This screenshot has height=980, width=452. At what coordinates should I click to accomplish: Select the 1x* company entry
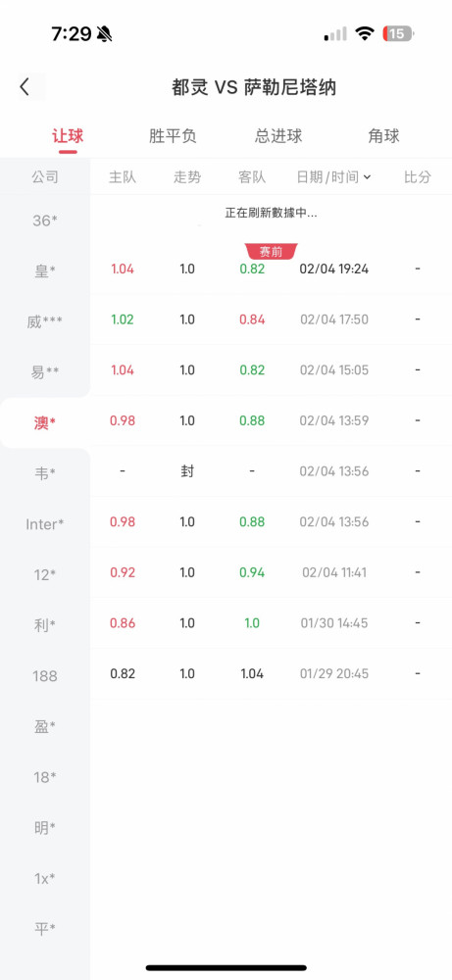[45, 879]
